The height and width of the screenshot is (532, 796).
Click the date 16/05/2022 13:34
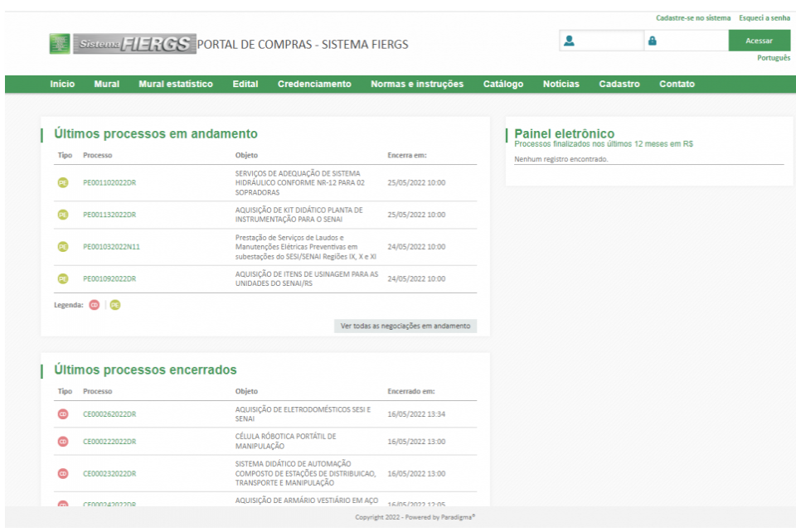pyautogui.click(x=416, y=414)
